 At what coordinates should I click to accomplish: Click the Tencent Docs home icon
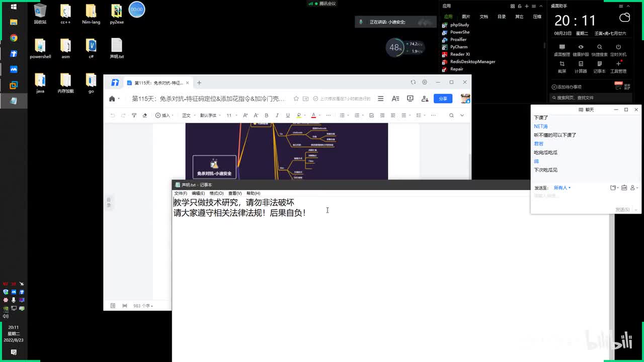[112, 99]
